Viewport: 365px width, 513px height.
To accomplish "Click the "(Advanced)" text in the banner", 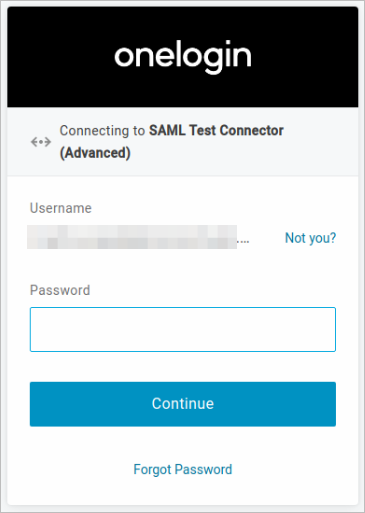I will 95,153.
